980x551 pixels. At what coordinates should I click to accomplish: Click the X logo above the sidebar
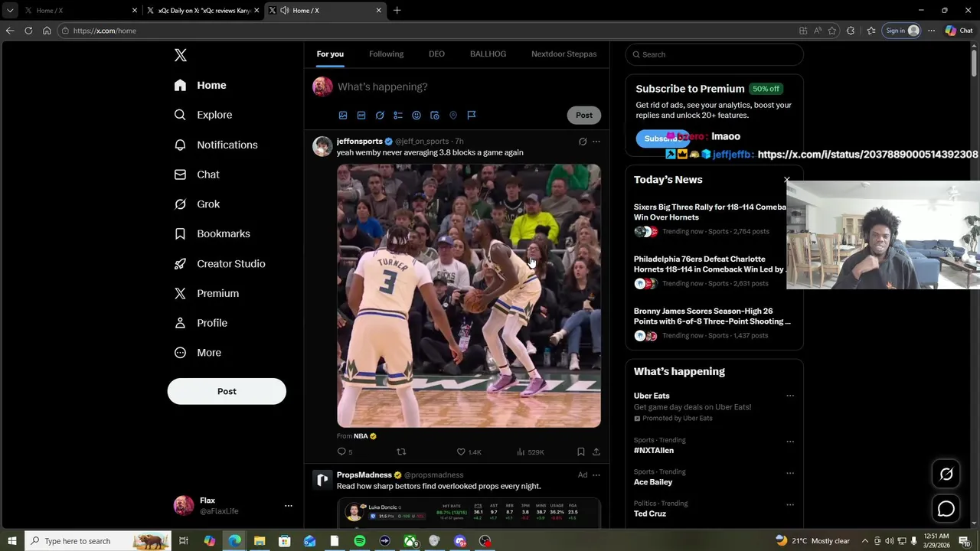181,55
